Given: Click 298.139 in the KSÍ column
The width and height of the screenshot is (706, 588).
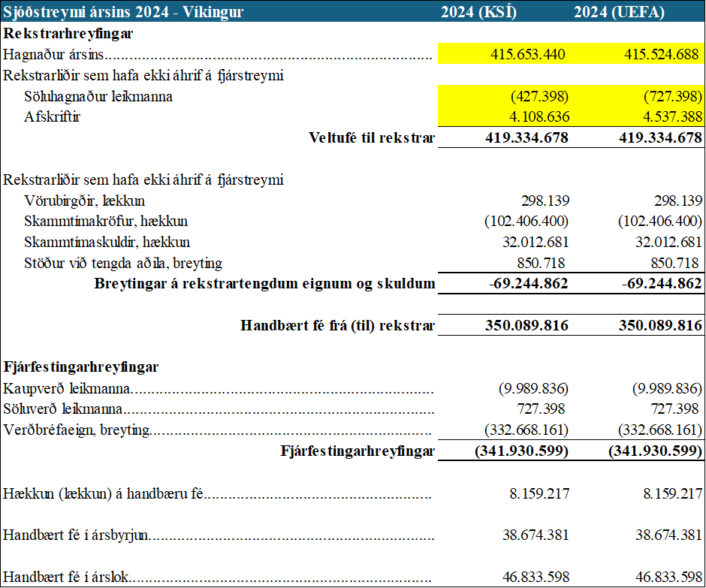Looking at the screenshot, I should [x=545, y=201].
